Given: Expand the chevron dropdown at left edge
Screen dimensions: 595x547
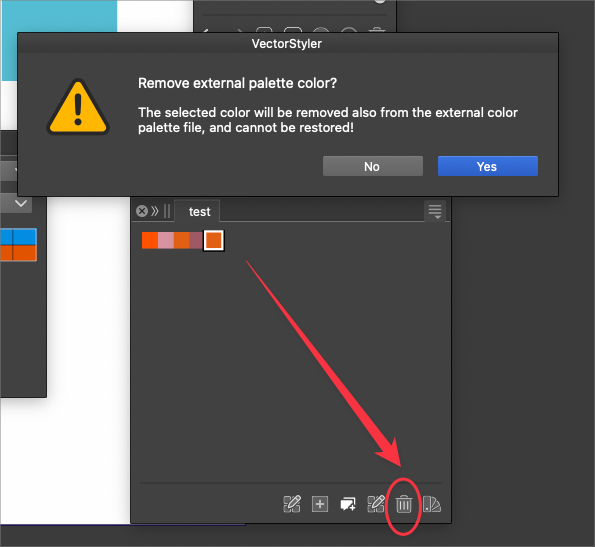Looking at the screenshot, I should 21,204.
